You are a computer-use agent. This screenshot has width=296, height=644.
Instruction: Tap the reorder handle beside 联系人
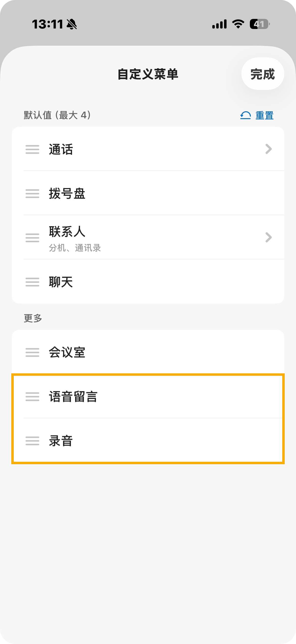point(32,238)
